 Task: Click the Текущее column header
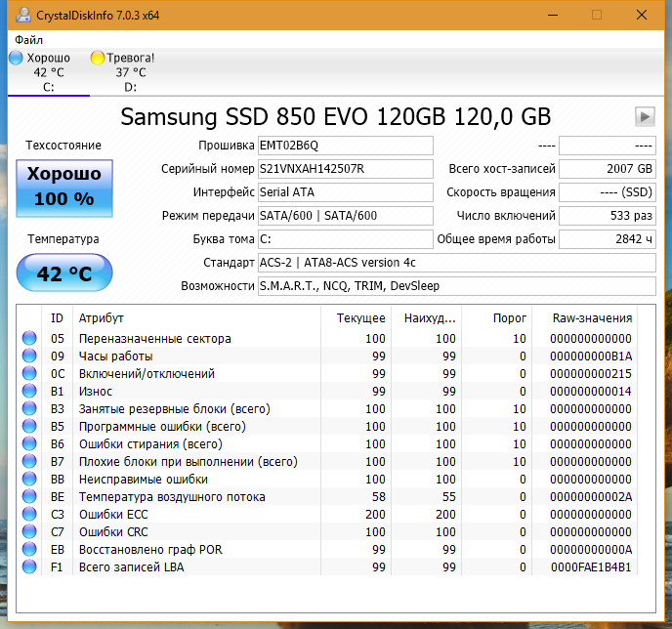coord(360,318)
